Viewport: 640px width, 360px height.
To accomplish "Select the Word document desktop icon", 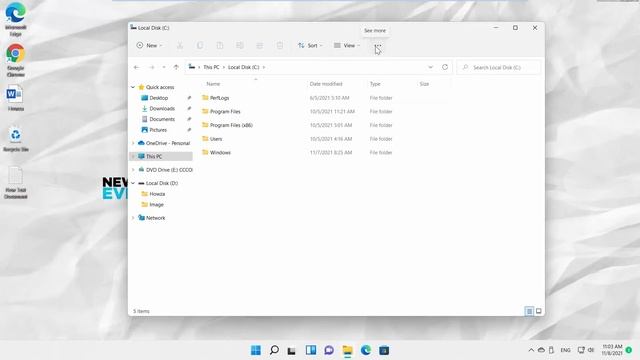I will [x=16, y=98].
